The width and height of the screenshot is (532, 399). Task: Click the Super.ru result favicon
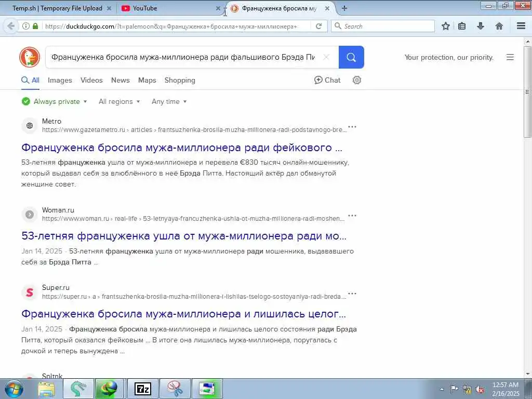click(x=30, y=292)
